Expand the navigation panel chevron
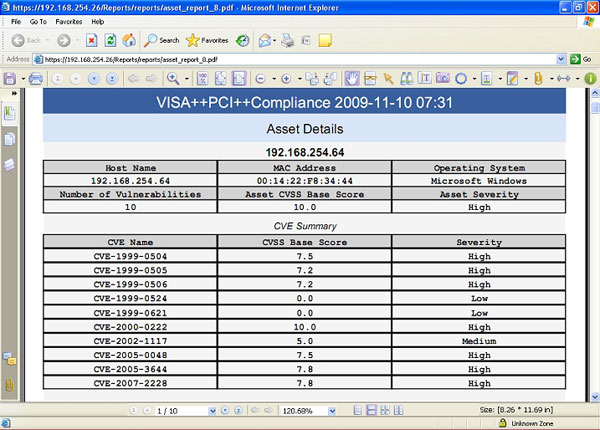600x430 pixels. 14,93
